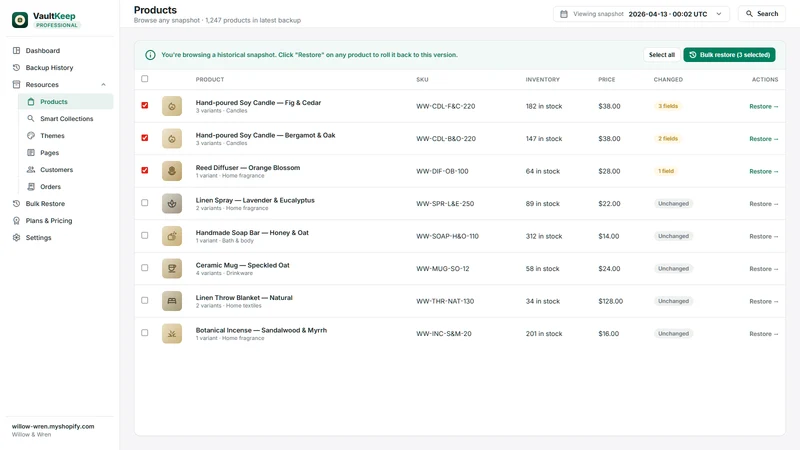Viewport: 800px width, 450px height.
Task: Open Dashboard from sidebar icon
Action: click(16, 51)
